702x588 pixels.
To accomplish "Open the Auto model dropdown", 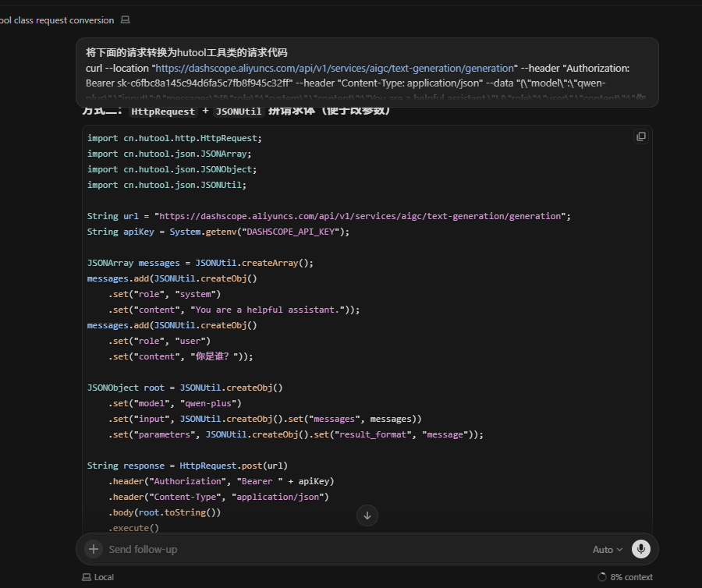I will pyautogui.click(x=608, y=550).
